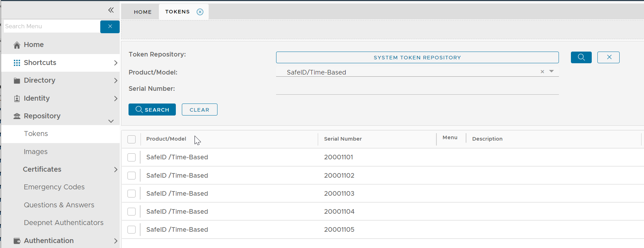The image size is (644, 248).
Task: Click the System Token Repository selector
Action: click(x=417, y=57)
